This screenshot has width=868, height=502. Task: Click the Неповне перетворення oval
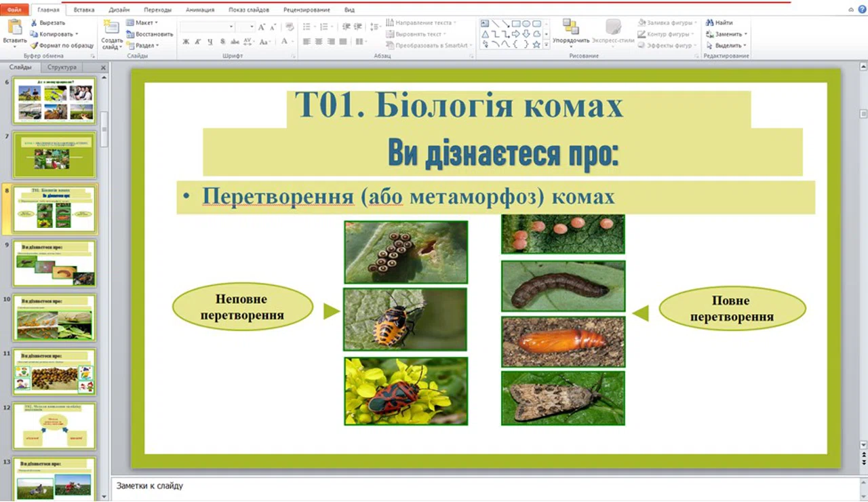(243, 307)
